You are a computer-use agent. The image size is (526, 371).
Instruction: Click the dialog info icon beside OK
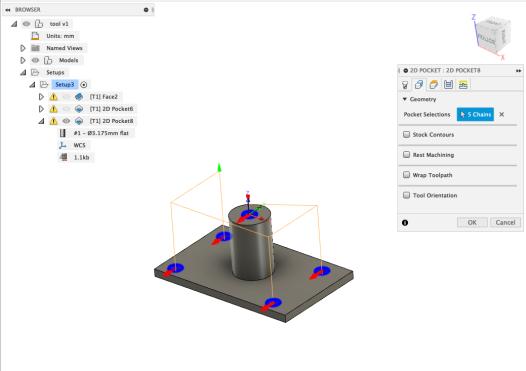point(405,223)
